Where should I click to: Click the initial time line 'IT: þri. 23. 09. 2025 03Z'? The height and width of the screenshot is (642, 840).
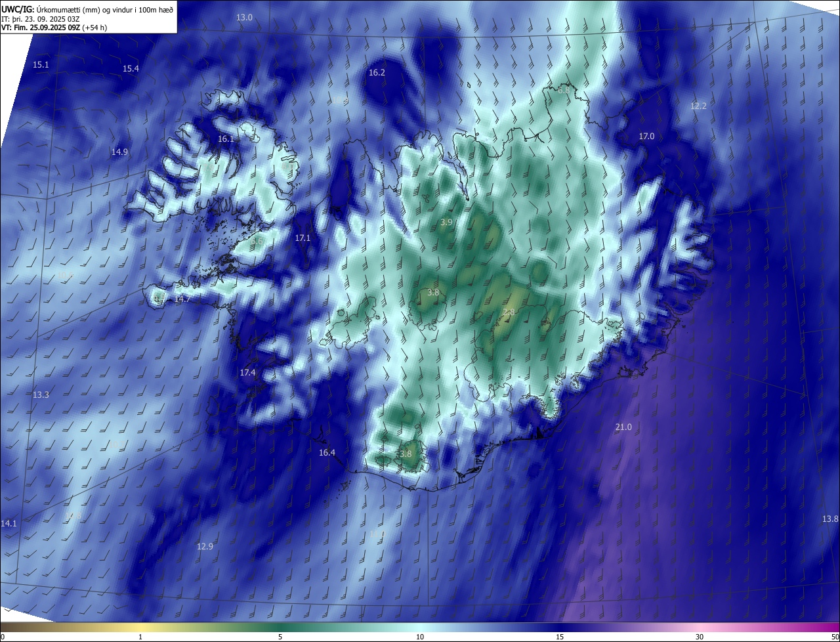tap(40, 18)
